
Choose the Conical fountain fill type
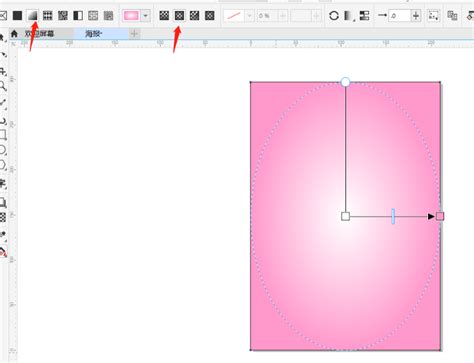(194, 15)
